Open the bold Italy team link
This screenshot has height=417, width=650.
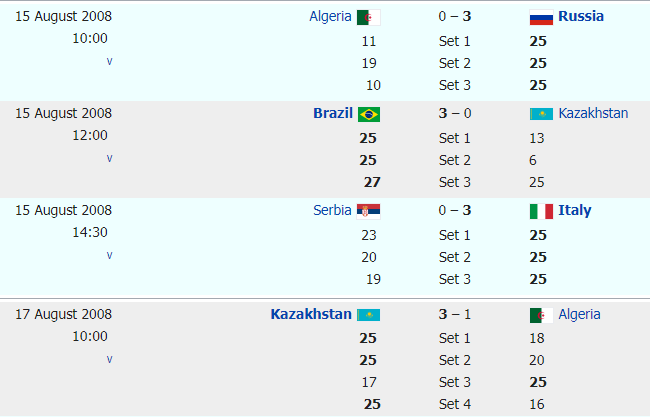point(575,210)
